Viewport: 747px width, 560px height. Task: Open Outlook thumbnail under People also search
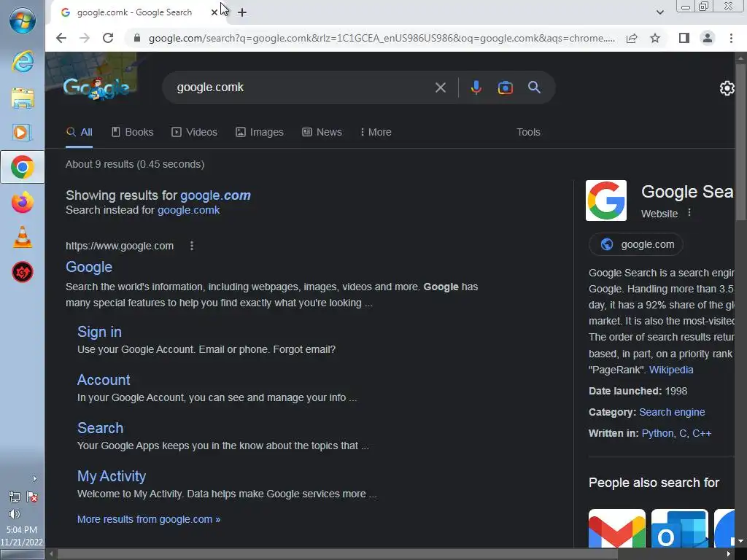680,529
